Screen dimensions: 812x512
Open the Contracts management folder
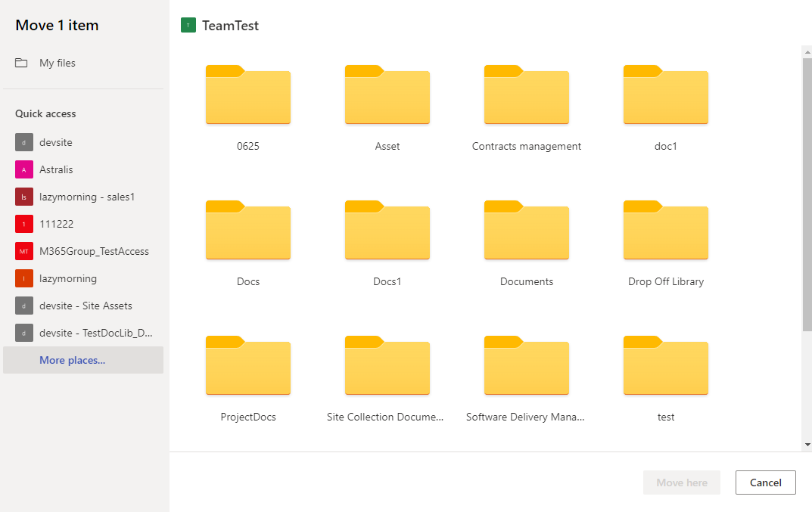pos(526,95)
